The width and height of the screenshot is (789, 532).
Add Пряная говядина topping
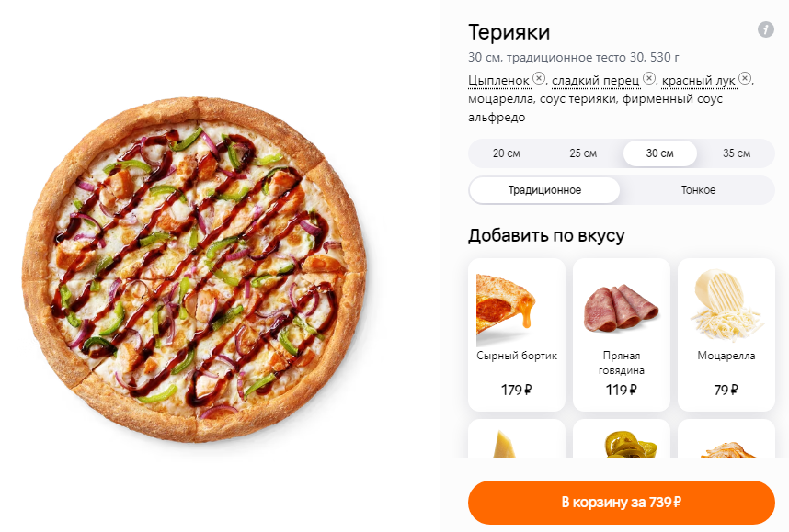[x=622, y=334]
